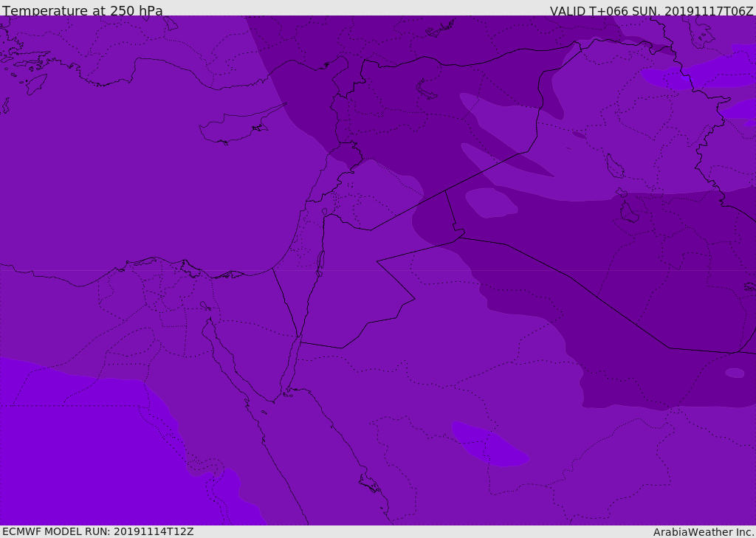Open the ArabiaWeather Inc. credit label

pos(704,531)
